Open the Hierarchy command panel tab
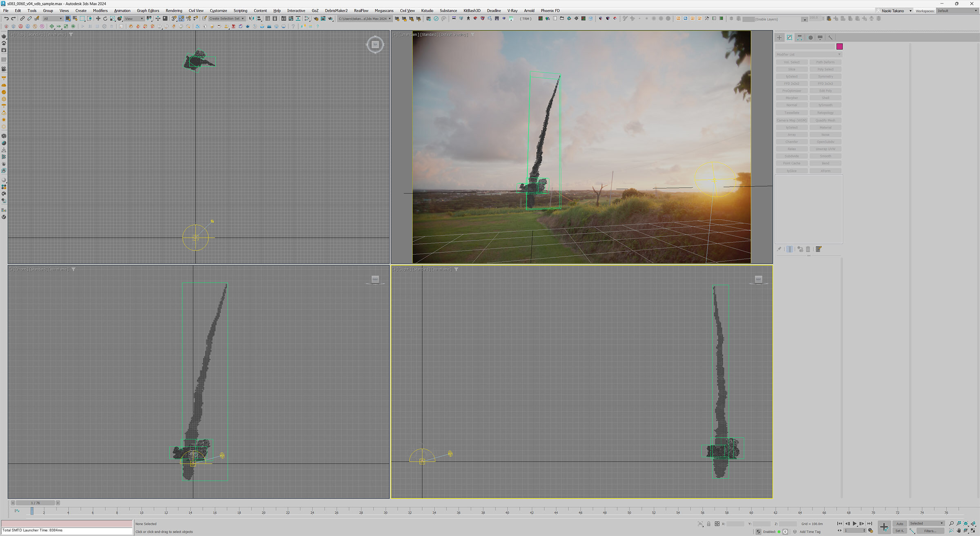The width and height of the screenshot is (980, 536). tap(800, 38)
